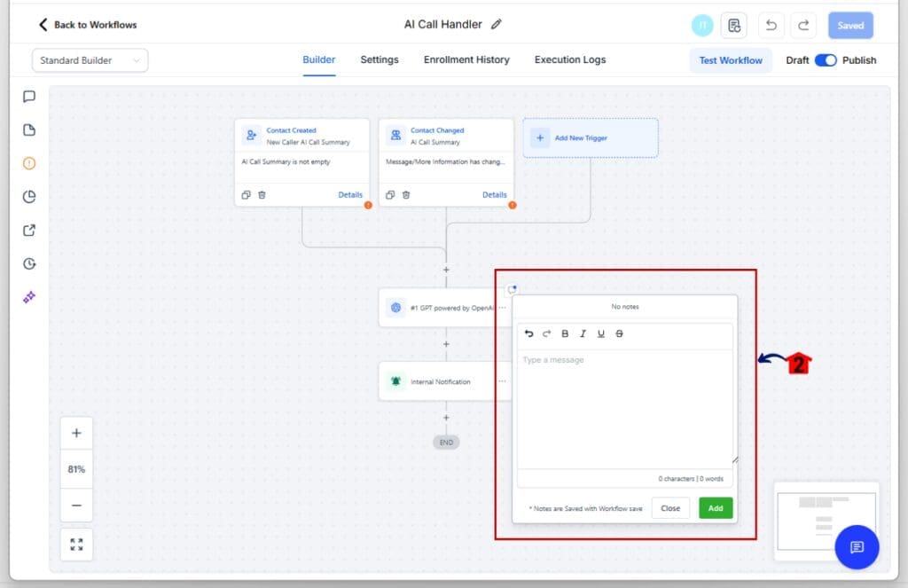Open the purple AI sparkle sidebar icon
Viewport: 908px width, 588px height.
29,297
